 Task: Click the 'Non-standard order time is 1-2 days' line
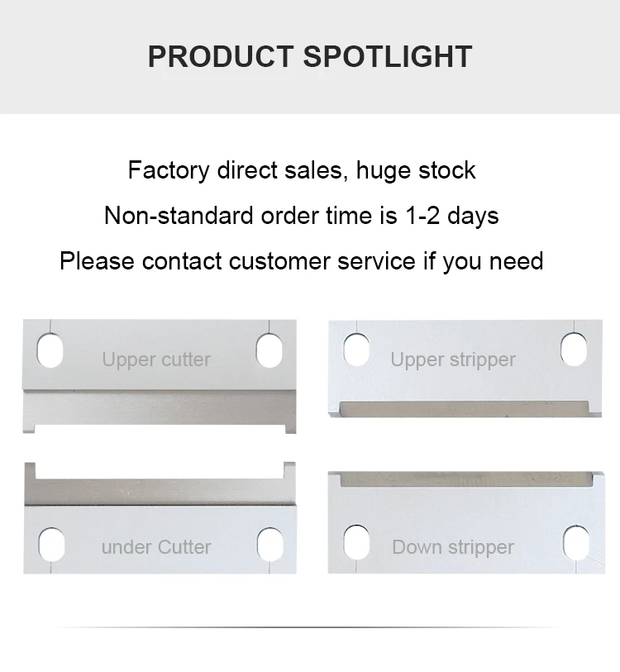(302, 215)
